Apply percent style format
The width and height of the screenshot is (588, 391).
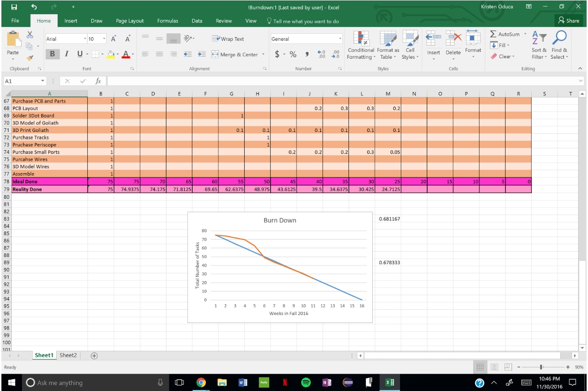click(293, 54)
